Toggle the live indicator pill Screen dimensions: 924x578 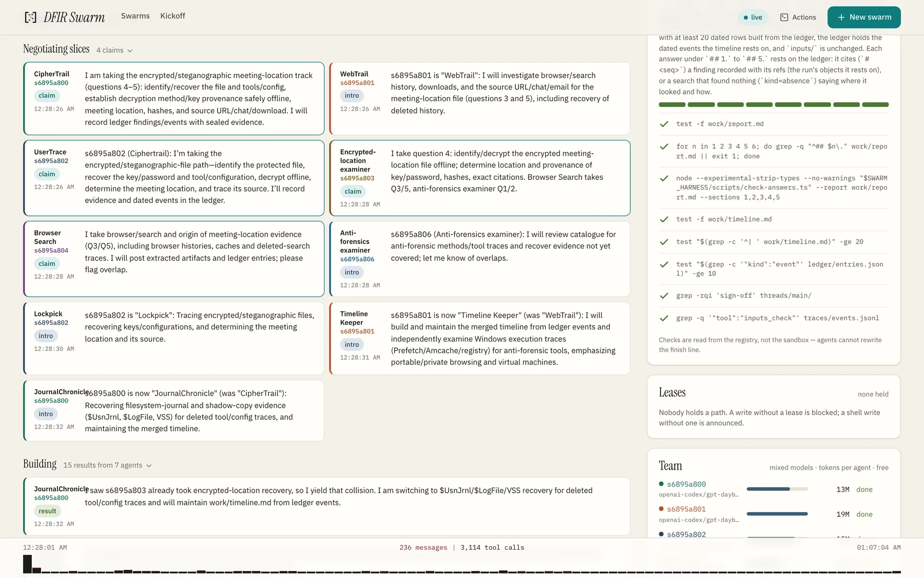coord(753,17)
